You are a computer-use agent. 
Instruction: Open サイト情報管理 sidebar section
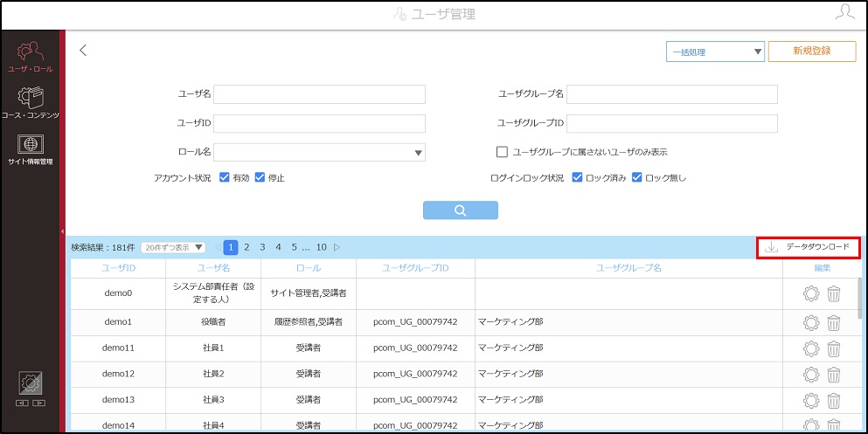pyautogui.click(x=30, y=150)
